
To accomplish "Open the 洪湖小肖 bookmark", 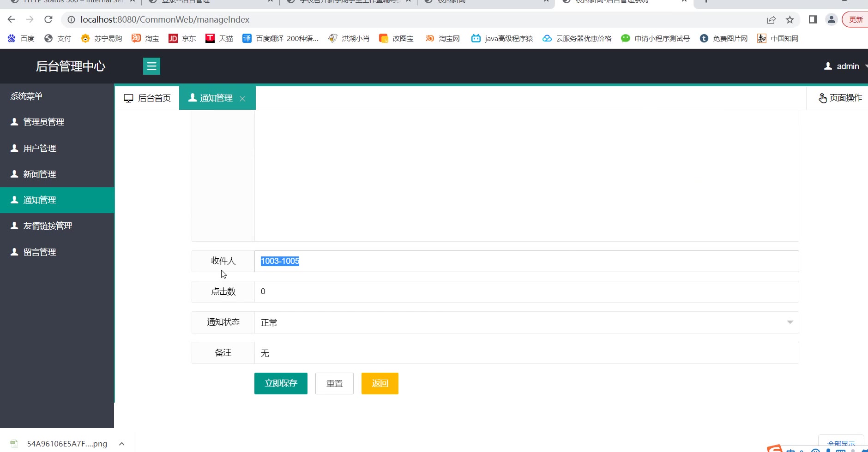I will point(349,38).
